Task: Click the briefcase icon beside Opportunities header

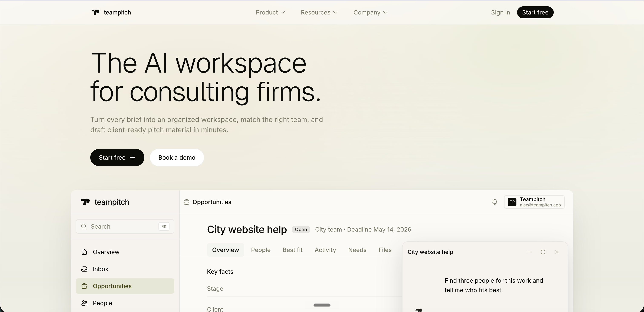Action: click(x=187, y=202)
